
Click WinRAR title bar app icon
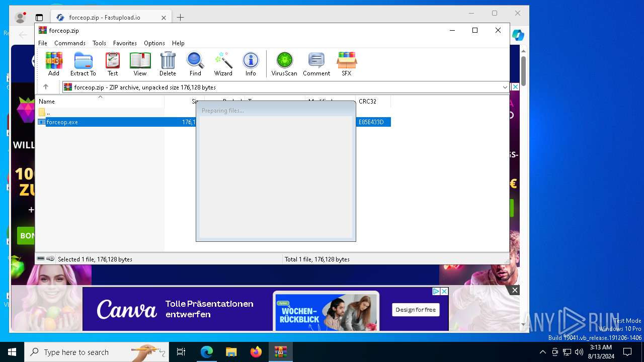coord(43,30)
